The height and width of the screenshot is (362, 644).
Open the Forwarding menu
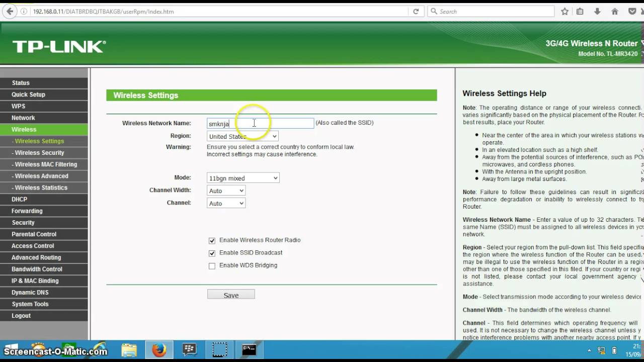44,211
